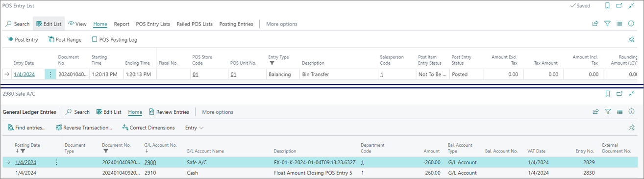Click Review Entries in General Ledger Entries
Viewport: 644px width, 179px height.
[169, 112]
